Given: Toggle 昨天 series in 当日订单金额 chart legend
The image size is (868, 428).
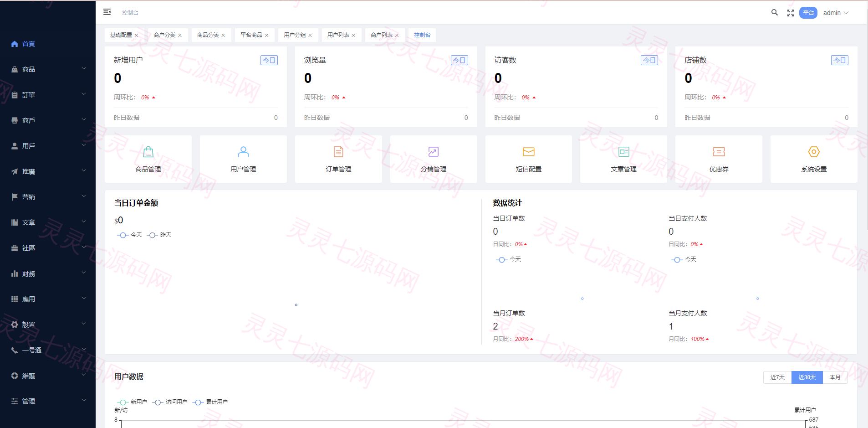Looking at the screenshot, I should pos(159,235).
